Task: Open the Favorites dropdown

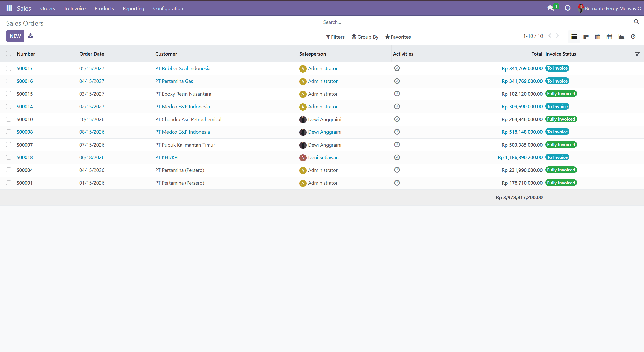Action: 398,37
